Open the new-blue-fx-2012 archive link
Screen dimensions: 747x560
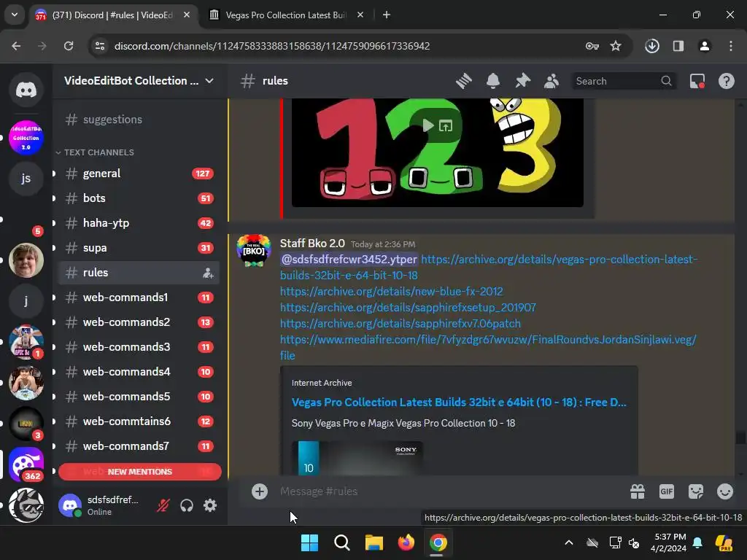click(x=391, y=292)
